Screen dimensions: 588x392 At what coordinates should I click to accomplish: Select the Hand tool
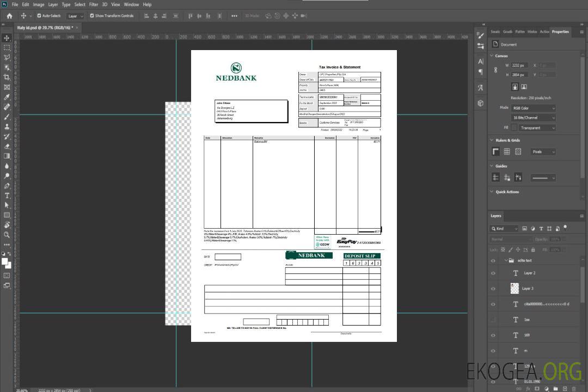coord(7,225)
